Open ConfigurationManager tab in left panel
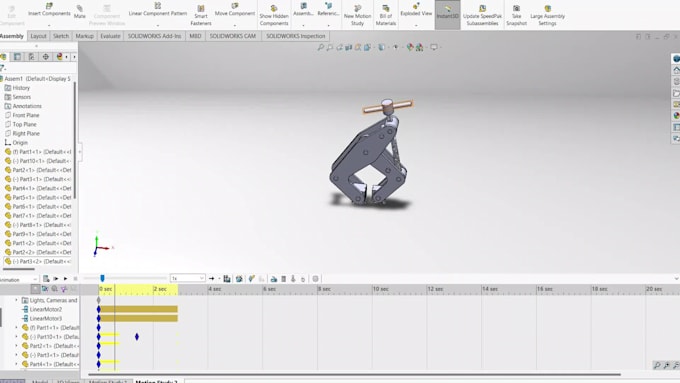680x383 pixels. coord(31,57)
